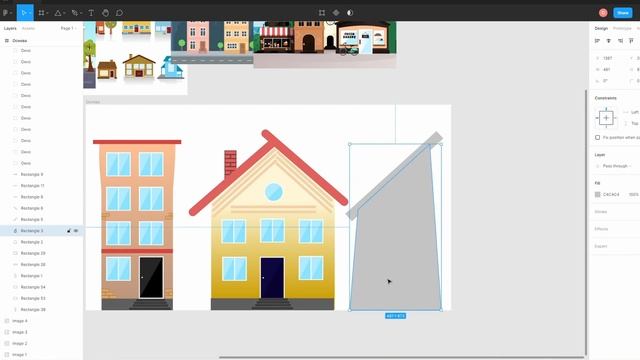Open the Move tool options dropdown arrow
The height and width of the screenshot is (360, 640).
(x=30, y=13)
